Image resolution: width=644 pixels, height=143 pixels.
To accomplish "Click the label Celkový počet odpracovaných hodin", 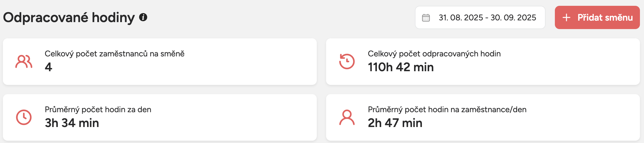I will click(434, 54).
